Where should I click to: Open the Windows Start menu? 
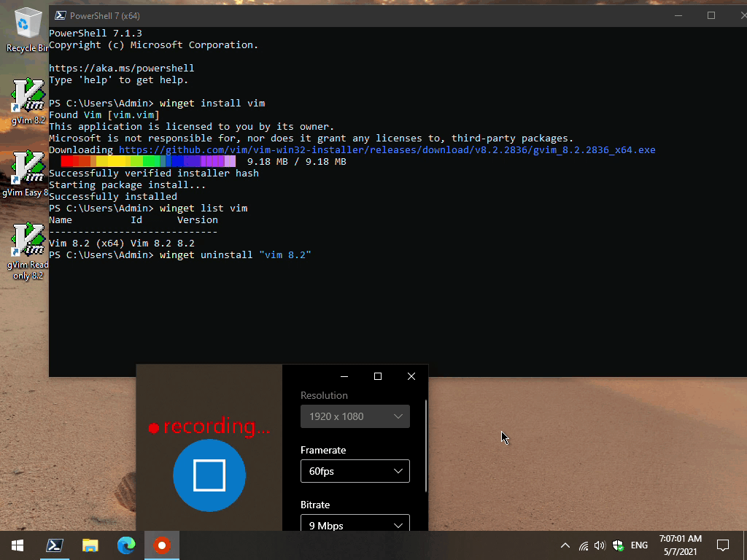click(x=18, y=545)
